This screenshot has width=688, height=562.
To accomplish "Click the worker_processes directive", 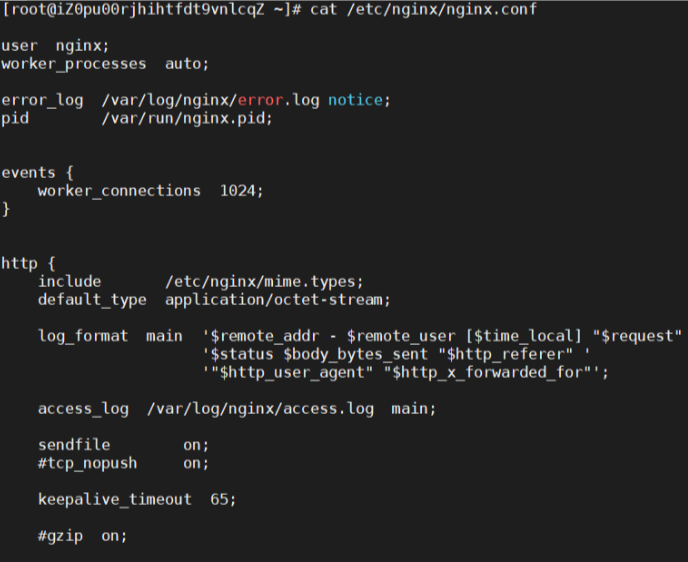I will (74, 64).
